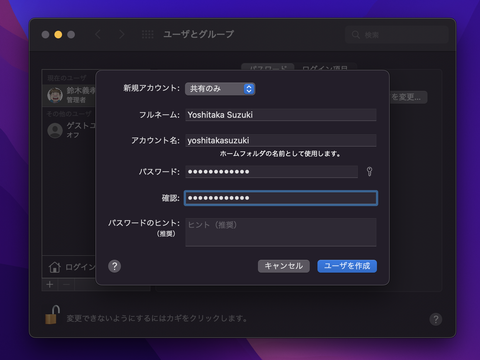Click the search magnifier icon
The image size is (480, 360).
(356, 35)
